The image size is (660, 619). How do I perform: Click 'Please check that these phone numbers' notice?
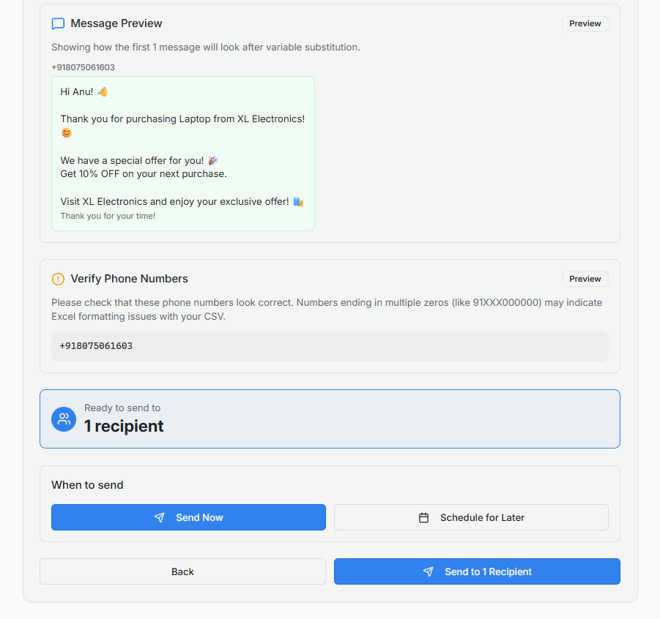[327, 309]
